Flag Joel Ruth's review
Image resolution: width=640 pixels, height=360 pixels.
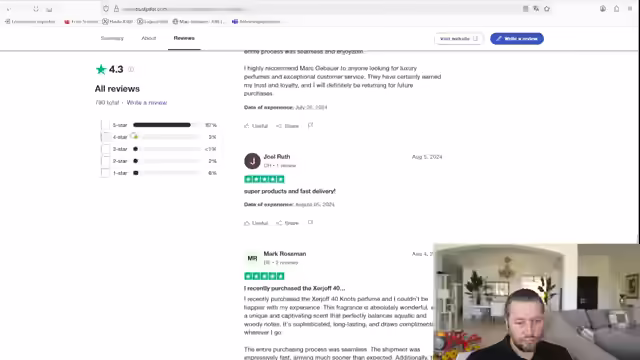pyautogui.click(x=310, y=222)
